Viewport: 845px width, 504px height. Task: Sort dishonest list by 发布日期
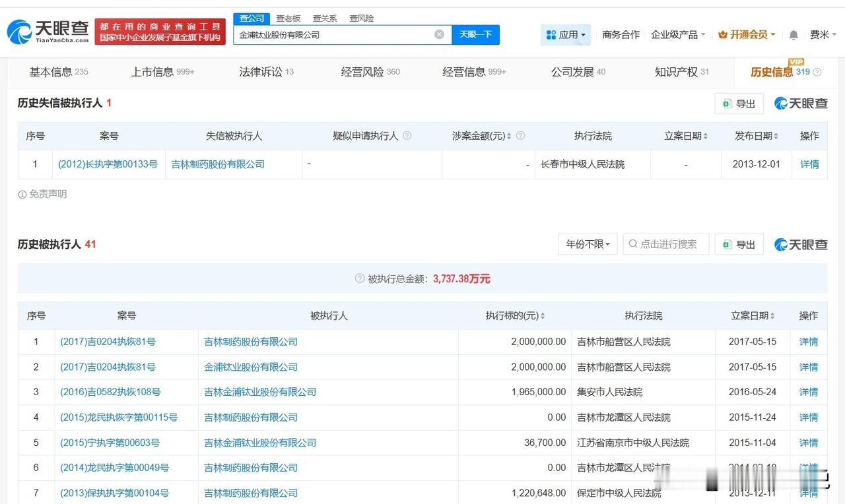776,136
